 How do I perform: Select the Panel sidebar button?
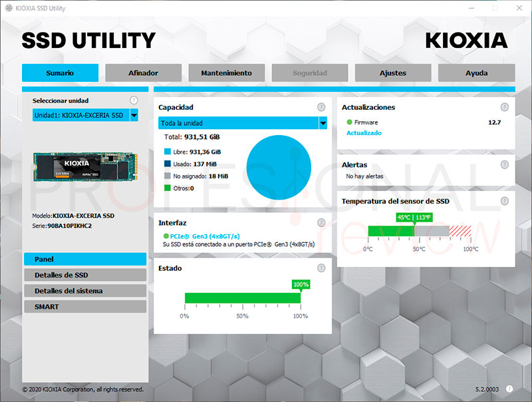click(x=85, y=259)
